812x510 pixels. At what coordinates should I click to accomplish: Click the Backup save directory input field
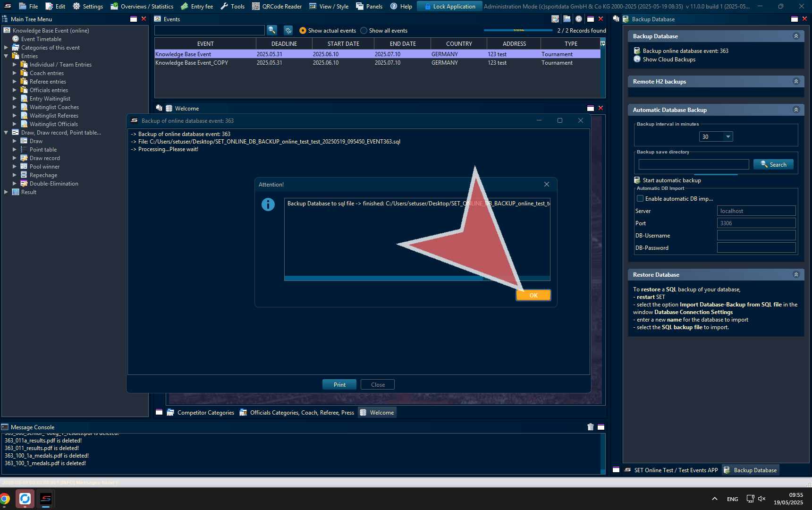694,164
